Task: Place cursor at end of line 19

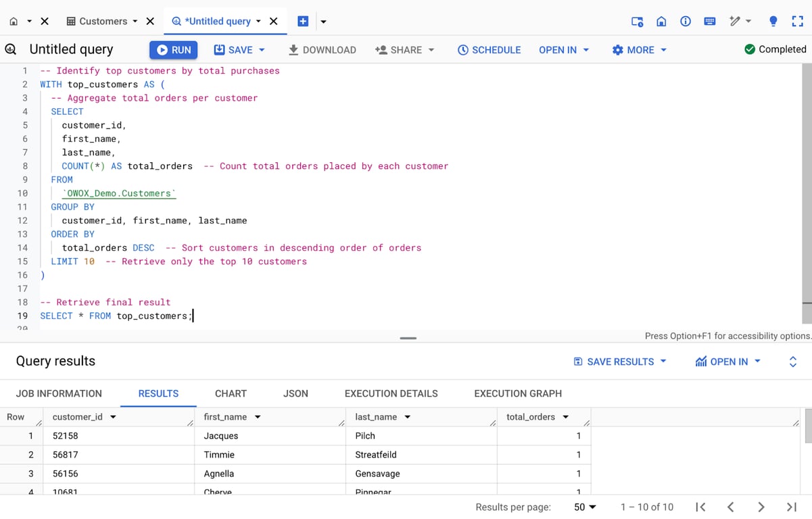Action: click(193, 316)
